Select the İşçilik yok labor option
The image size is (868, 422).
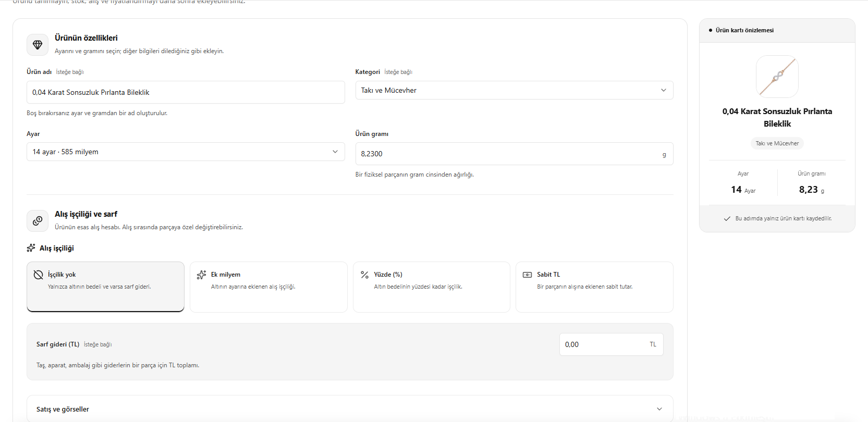coord(105,287)
